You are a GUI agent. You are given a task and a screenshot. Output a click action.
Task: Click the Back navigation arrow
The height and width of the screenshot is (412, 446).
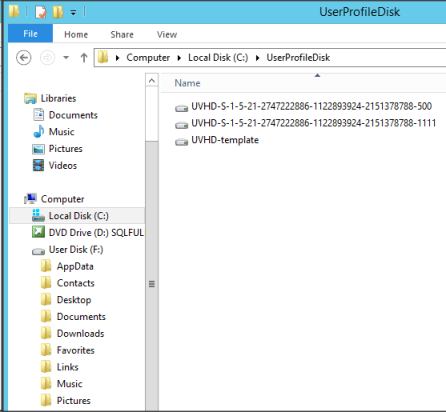coord(24,58)
